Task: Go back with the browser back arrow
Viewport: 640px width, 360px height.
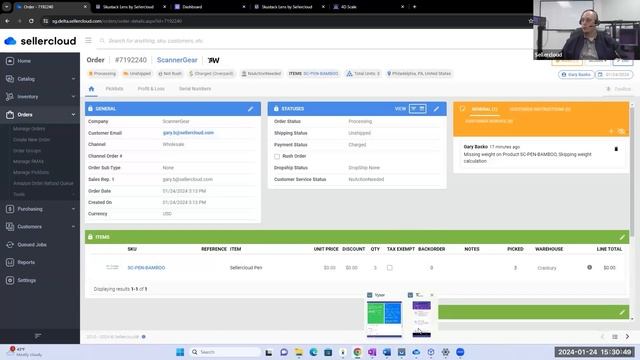Action: [8, 21]
